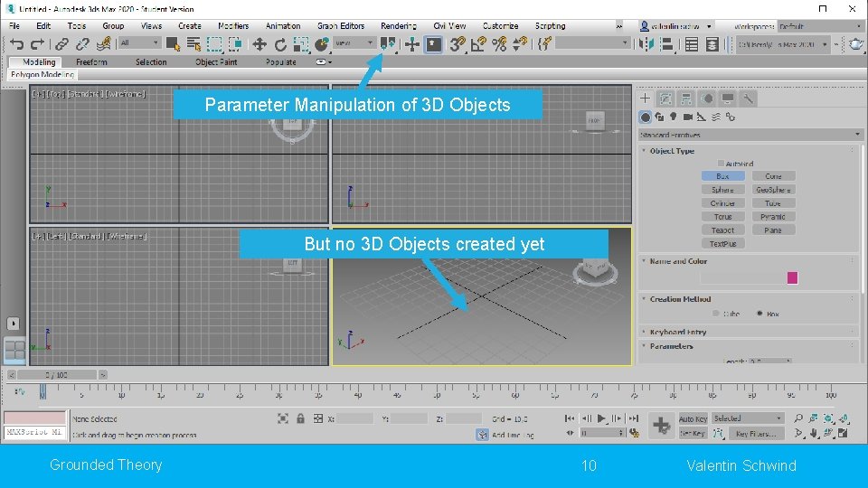Click the Bind to Space Warp icon
This screenshot has height=488, width=868.
103,44
